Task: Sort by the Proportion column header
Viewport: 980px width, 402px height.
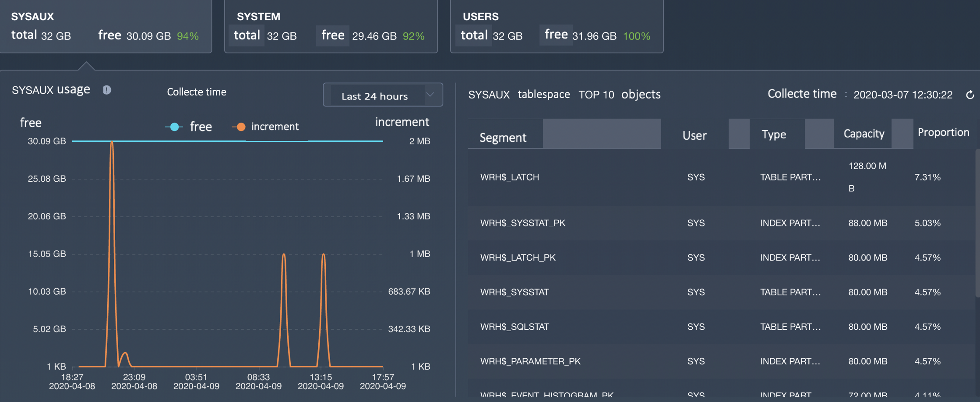Action: (x=943, y=133)
